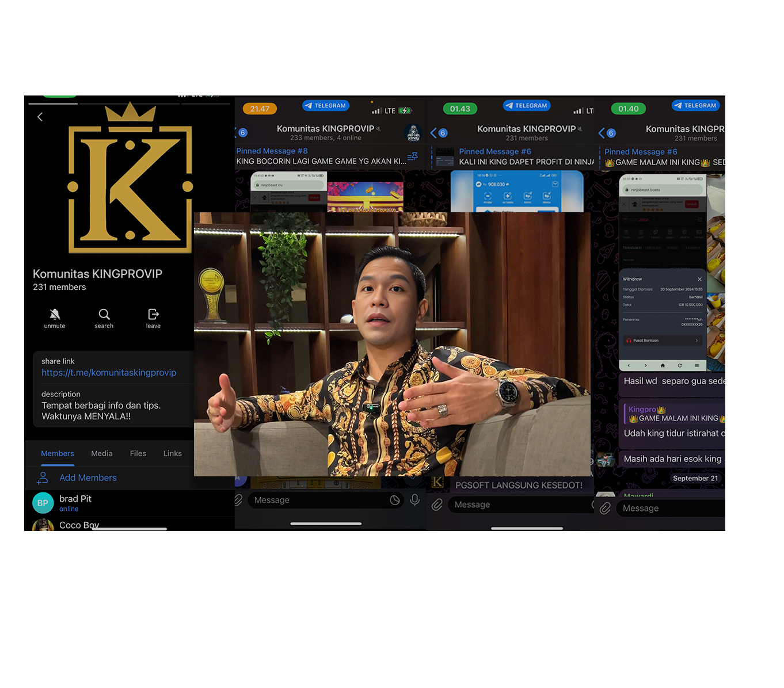Click the Add Members icon
The height and width of the screenshot is (688, 784).
pos(43,478)
